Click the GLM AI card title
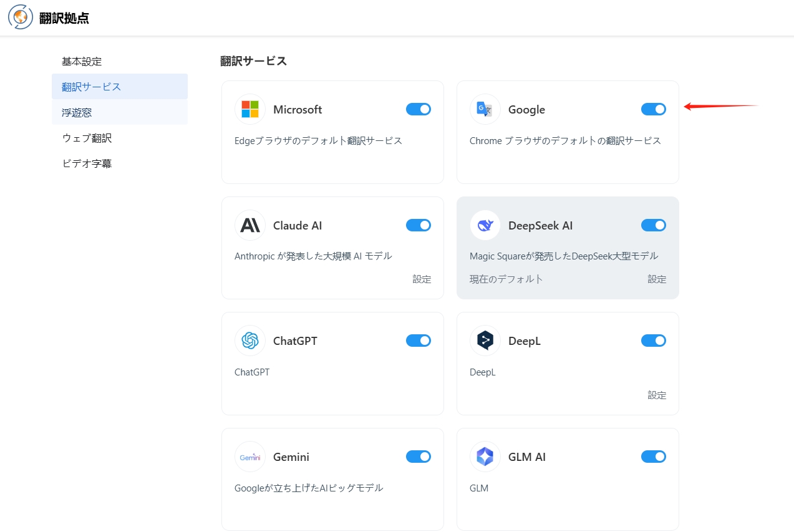This screenshot has height=532, width=794. coord(527,457)
